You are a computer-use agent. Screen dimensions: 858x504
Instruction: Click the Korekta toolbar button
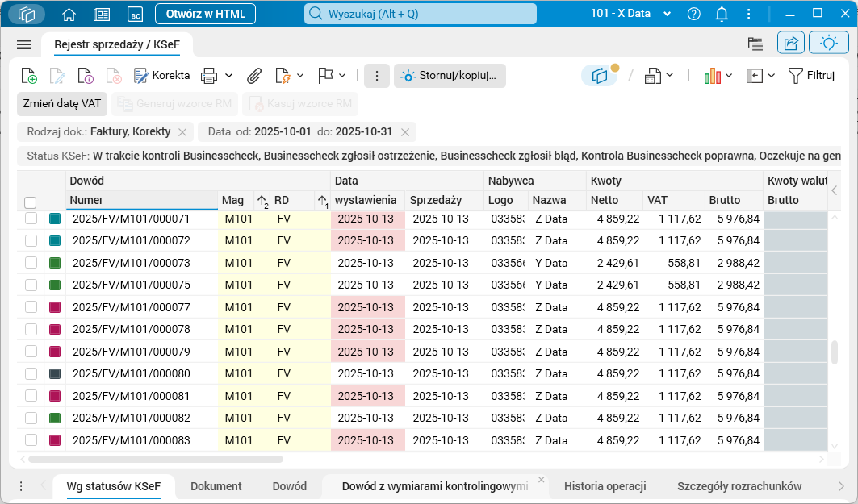[x=161, y=76]
